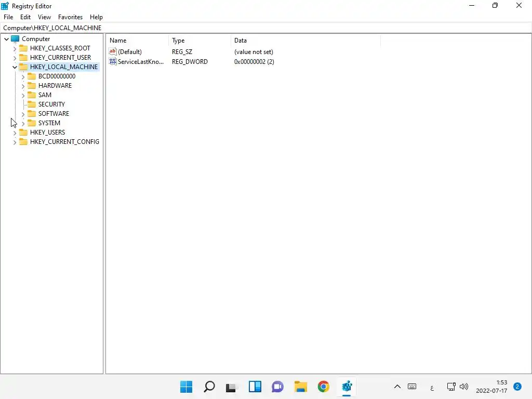Open the Help menu
This screenshot has width=532, height=399.
pos(96,17)
